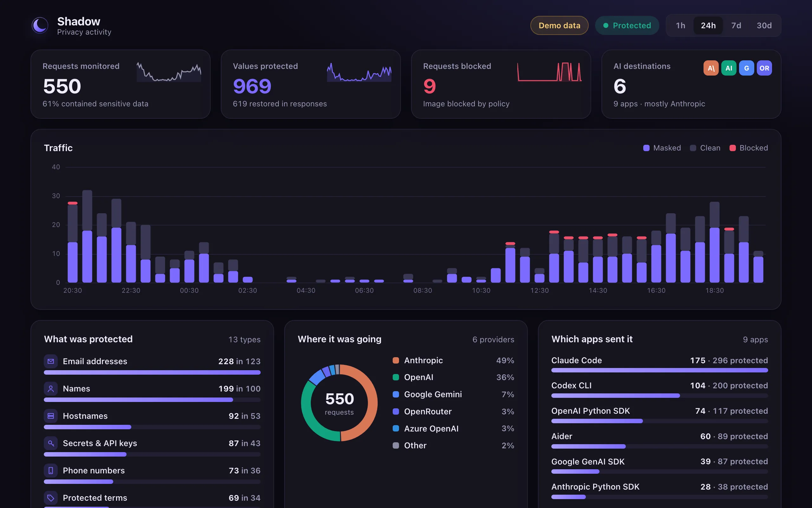Open the Values protected card
Viewport: 812px width, 508px height.
click(x=311, y=84)
